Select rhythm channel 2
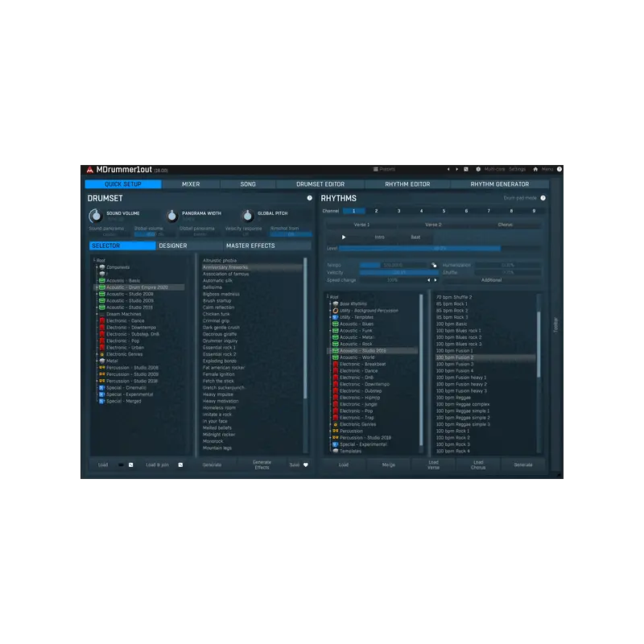This screenshot has height=644, width=644. (376, 211)
